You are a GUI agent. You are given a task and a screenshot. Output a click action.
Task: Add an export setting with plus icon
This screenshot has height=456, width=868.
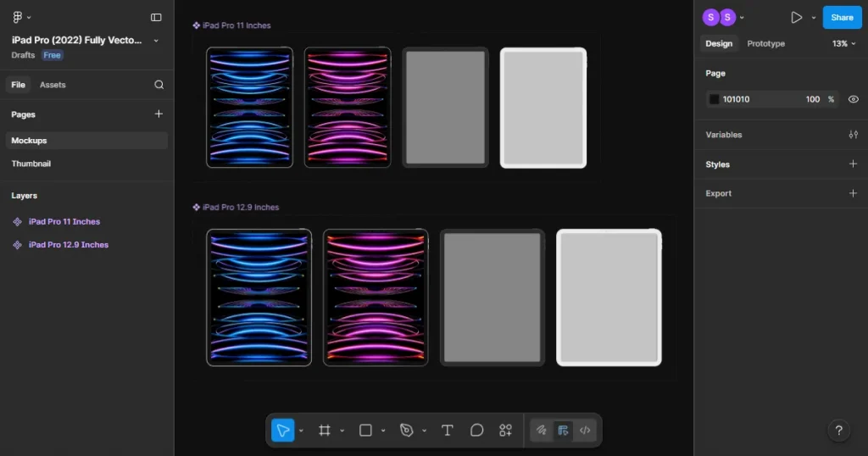[x=853, y=193]
